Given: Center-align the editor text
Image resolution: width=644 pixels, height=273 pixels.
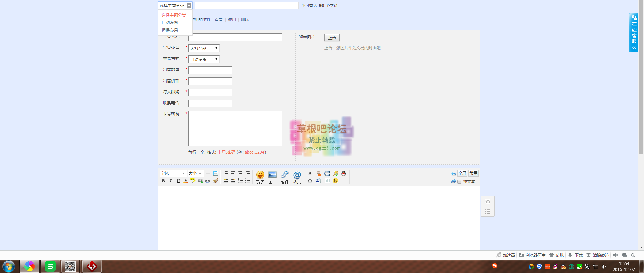Looking at the screenshot, I should [x=240, y=173].
